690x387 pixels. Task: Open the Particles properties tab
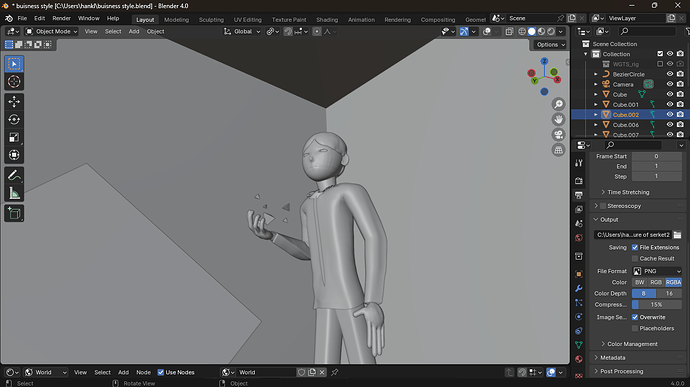(x=579, y=302)
